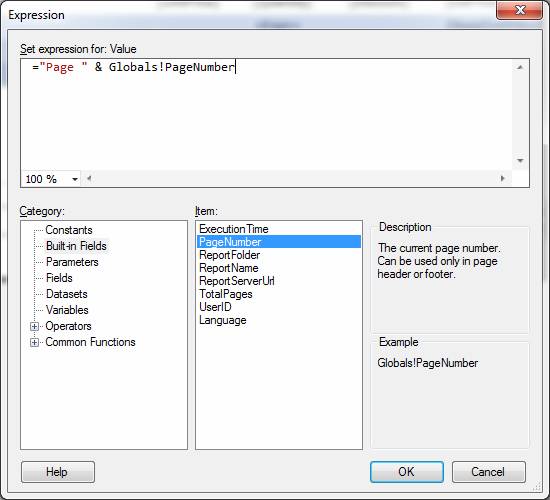The width and height of the screenshot is (550, 500).
Task: Open Help for the expression editor
Action: pyautogui.click(x=58, y=472)
